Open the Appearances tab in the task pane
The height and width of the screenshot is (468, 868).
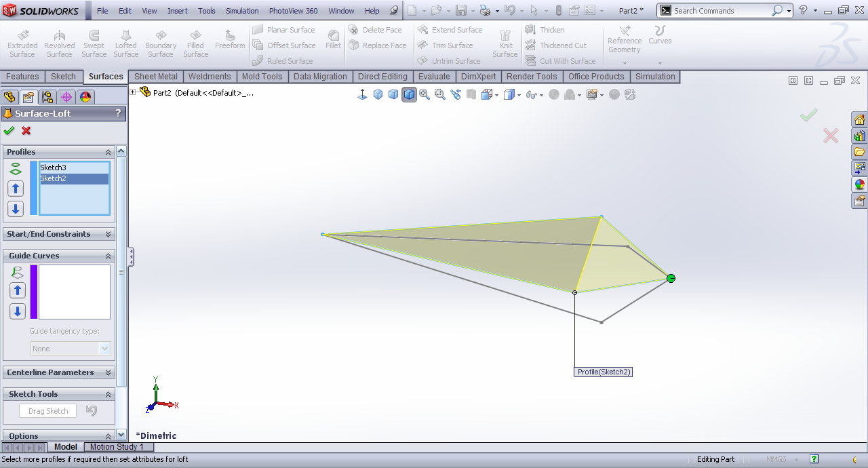coord(859,184)
